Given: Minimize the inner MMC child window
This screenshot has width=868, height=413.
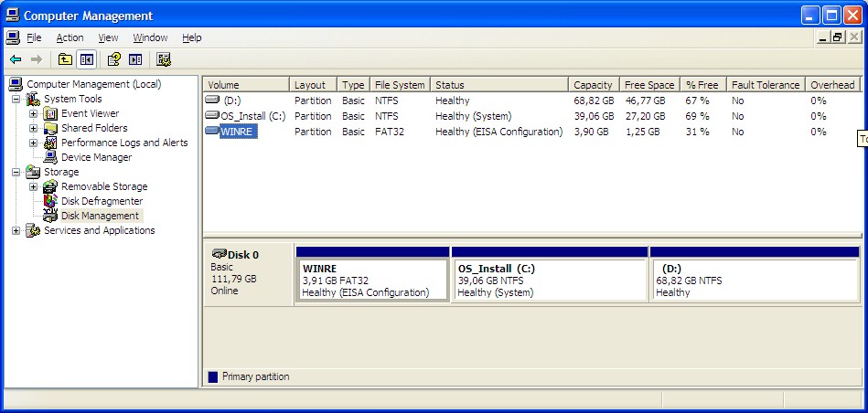Looking at the screenshot, I should point(823,37).
